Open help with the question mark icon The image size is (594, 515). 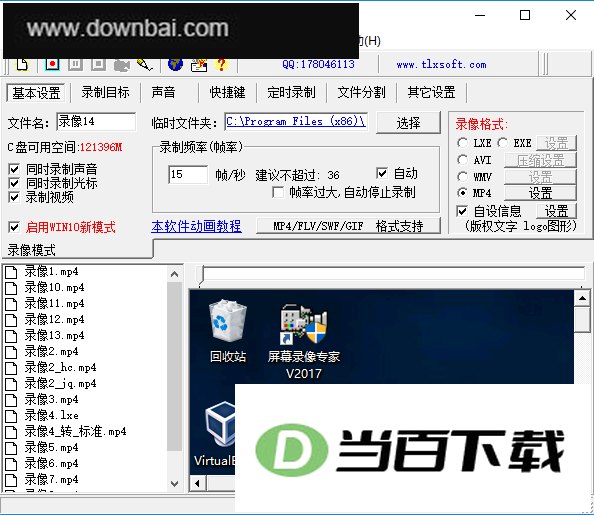222,64
